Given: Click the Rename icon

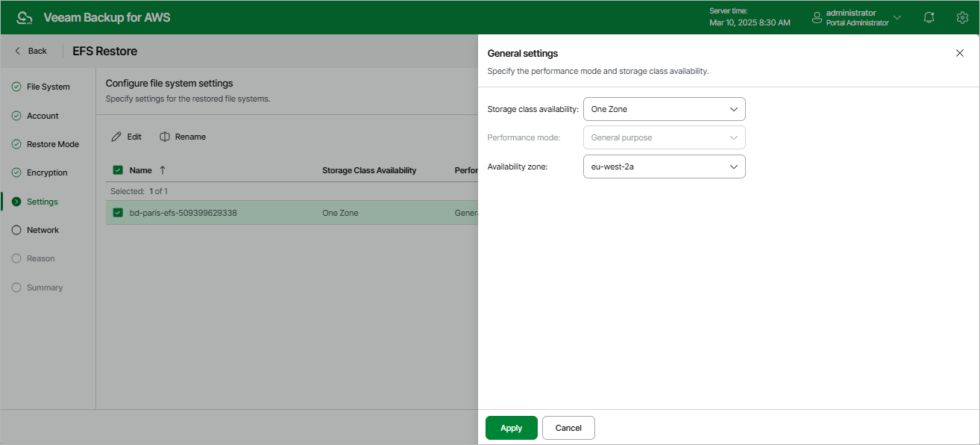Looking at the screenshot, I should (165, 137).
